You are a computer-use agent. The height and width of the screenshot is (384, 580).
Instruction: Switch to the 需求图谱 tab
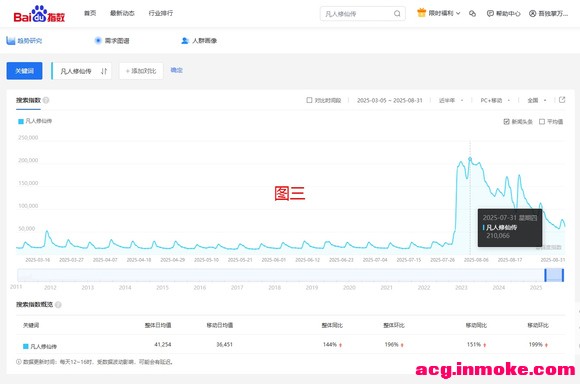pos(112,41)
